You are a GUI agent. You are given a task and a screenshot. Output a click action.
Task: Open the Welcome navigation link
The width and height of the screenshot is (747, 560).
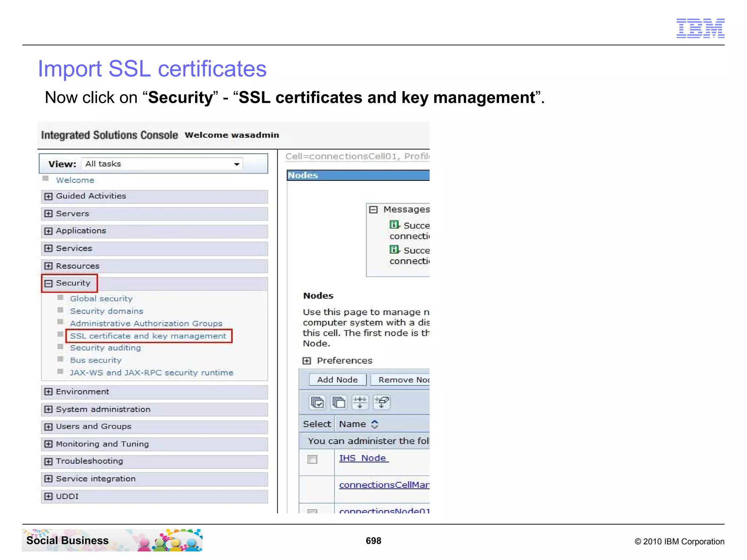75,180
